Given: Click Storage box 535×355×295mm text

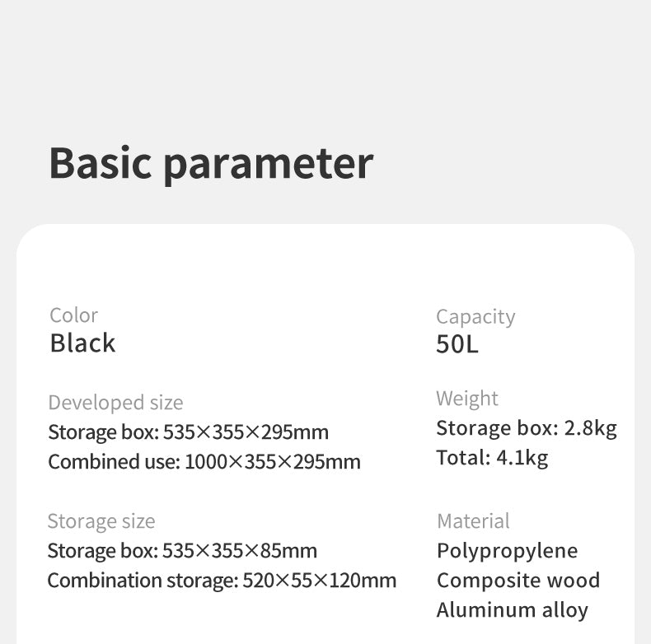Looking at the screenshot, I should pyautogui.click(x=188, y=432).
